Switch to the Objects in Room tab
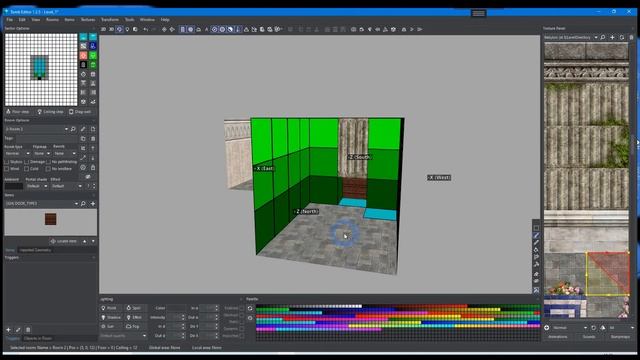640x360 pixels. (x=38, y=338)
